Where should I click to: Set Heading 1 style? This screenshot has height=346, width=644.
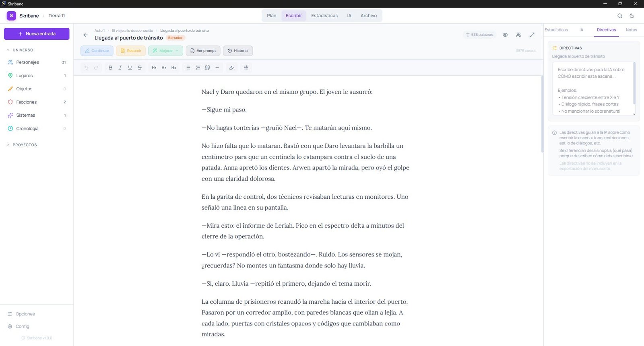[x=154, y=68]
